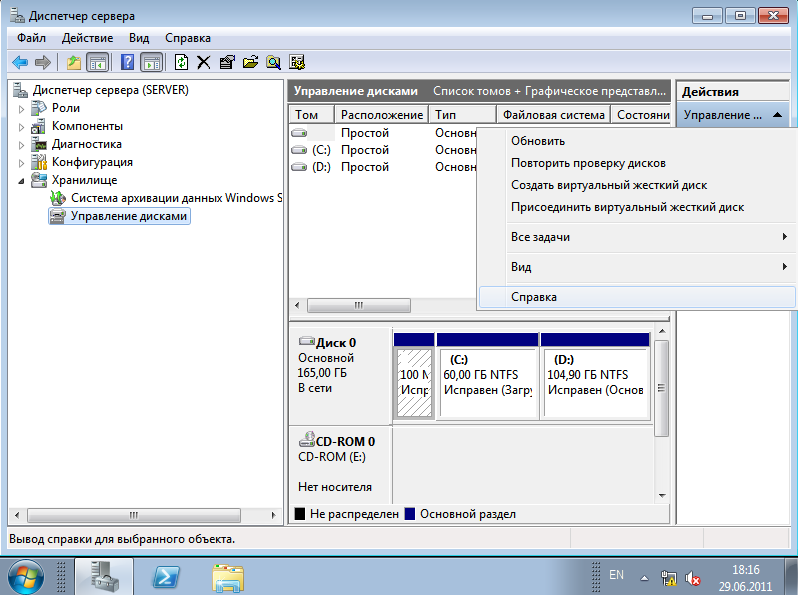Click the Windows Start button

[x=26, y=578]
